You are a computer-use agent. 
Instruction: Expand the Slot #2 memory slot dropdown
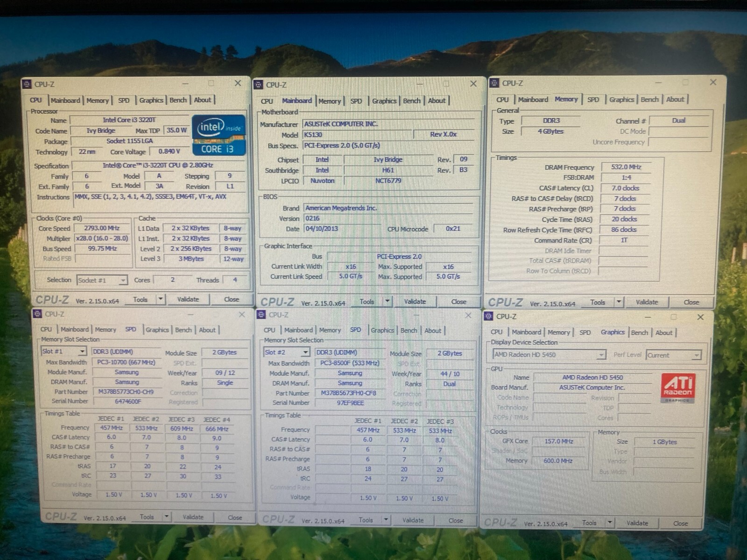pyautogui.click(x=305, y=352)
